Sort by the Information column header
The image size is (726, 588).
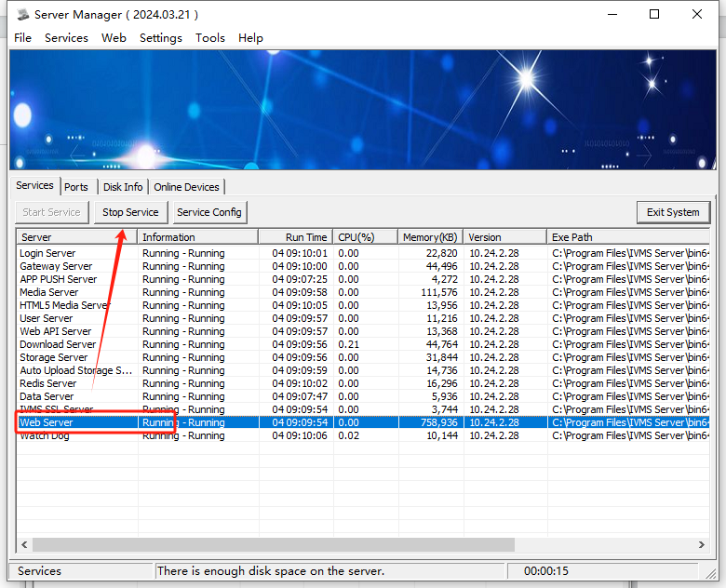(197, 237)
